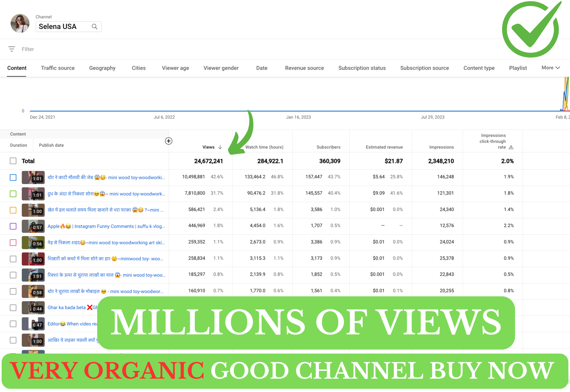Image resolution: width=570 pixels, height=392 pixels.
Task: Toggle the blue checkbox of first video
Action: 13,177
